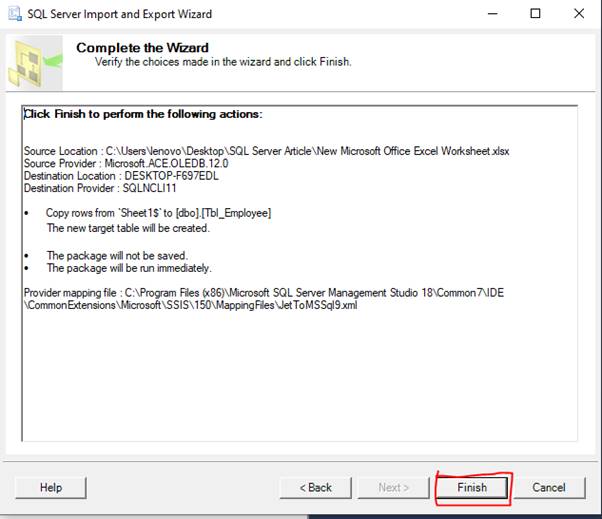Click the Cancel button
Screen dimensions: 602x519
coord(549,488)
